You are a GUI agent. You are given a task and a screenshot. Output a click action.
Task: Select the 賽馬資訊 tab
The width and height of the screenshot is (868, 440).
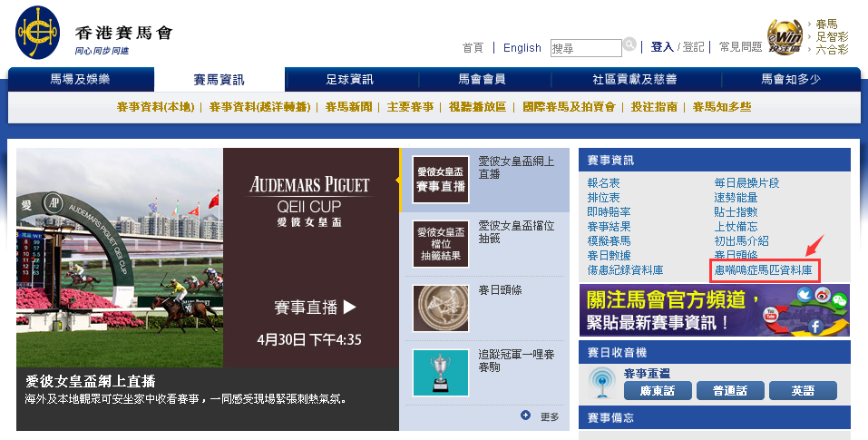click(219, 80)
